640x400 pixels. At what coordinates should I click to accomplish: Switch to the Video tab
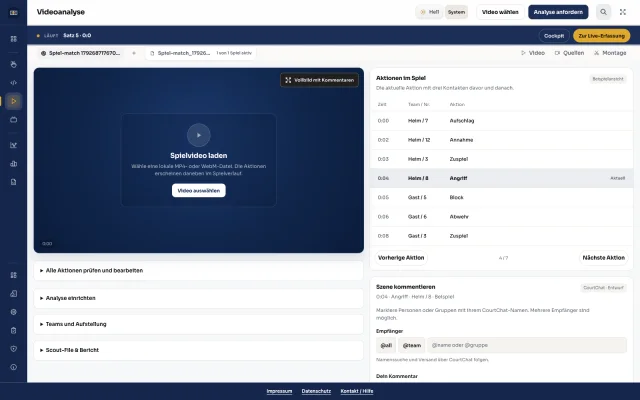pos(533,53)
